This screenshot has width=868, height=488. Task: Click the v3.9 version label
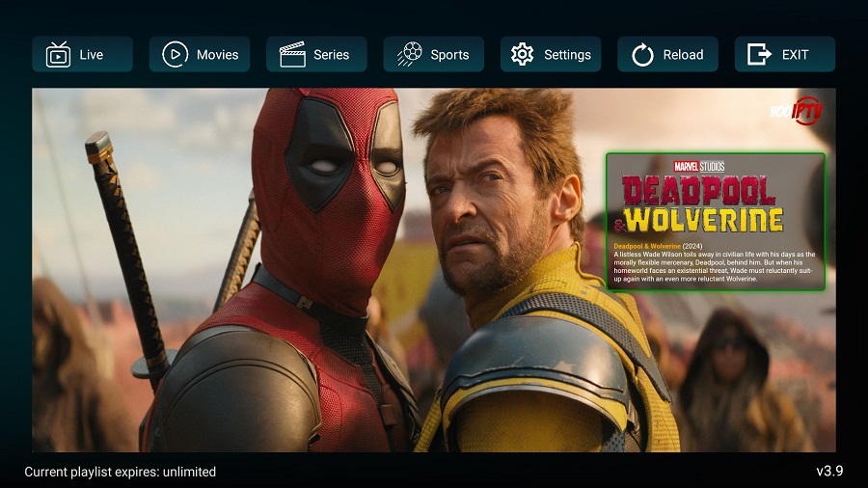(x=829, y=471)
